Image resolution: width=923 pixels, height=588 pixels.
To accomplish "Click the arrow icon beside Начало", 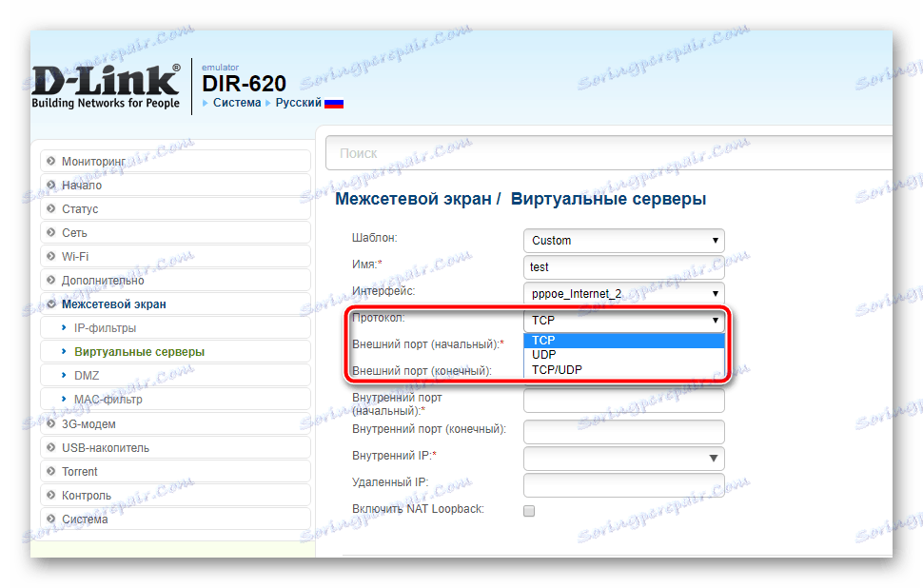I will 49,185.
